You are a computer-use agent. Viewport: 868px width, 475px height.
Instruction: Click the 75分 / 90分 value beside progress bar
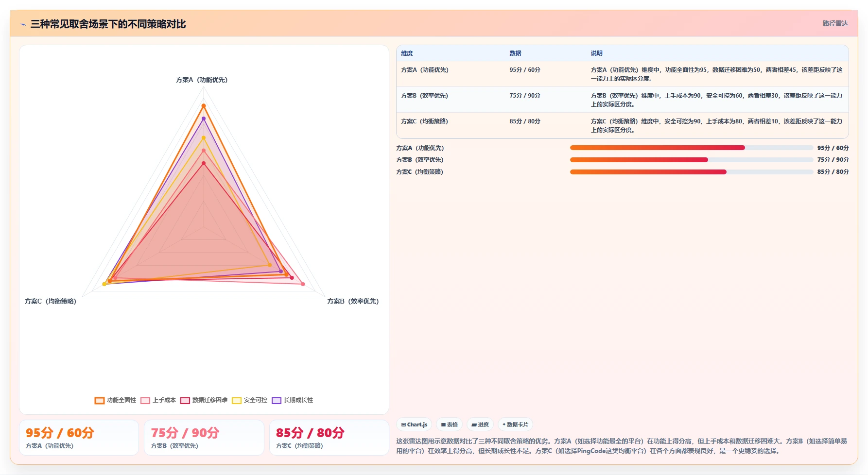[833, 160]
